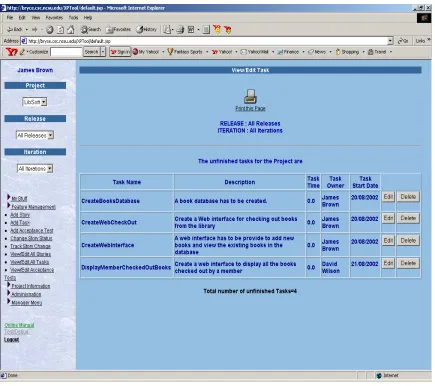The width and height of the screenshot is (435, 386).
Task: Click the Edit with Word toolbar icon
Action: 192,30
